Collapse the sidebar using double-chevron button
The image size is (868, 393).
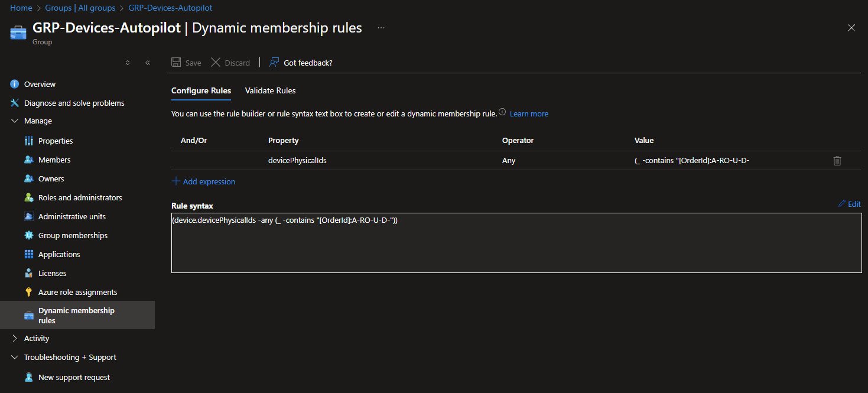[x=148, y=63]
